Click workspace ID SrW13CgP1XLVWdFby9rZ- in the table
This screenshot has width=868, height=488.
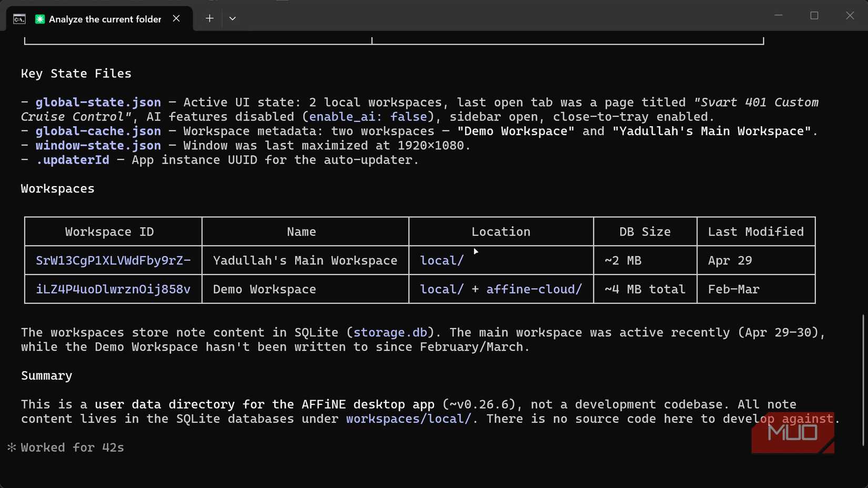click(x=113, y=261)
